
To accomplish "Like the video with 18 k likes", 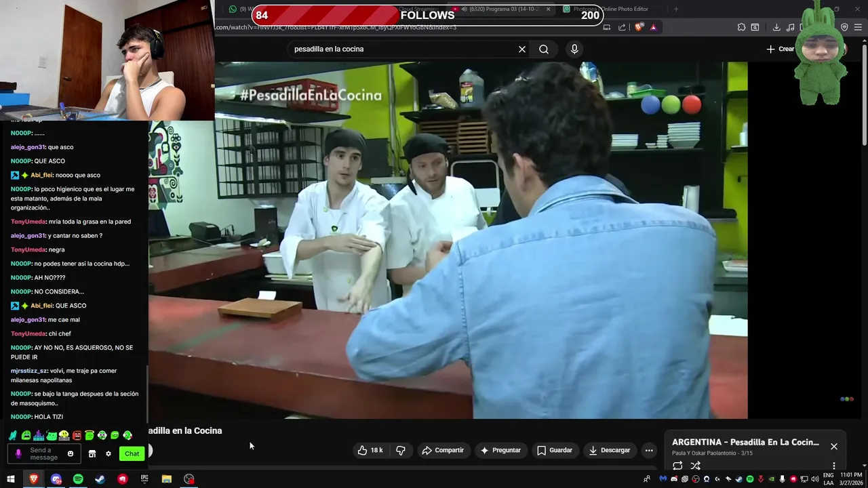I will (x=370, y=450).
